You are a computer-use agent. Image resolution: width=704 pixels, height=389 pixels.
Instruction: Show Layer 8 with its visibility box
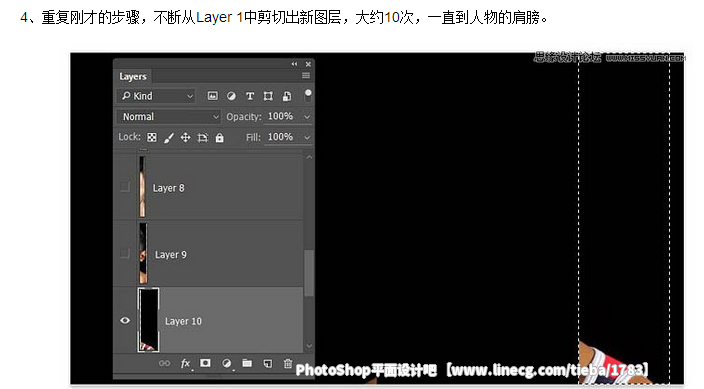125,187
